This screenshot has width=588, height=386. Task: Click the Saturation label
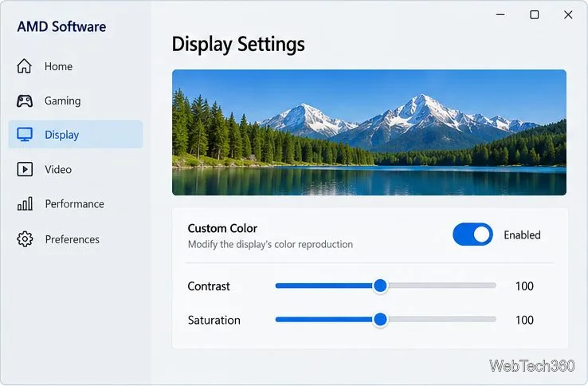[214, 320]
